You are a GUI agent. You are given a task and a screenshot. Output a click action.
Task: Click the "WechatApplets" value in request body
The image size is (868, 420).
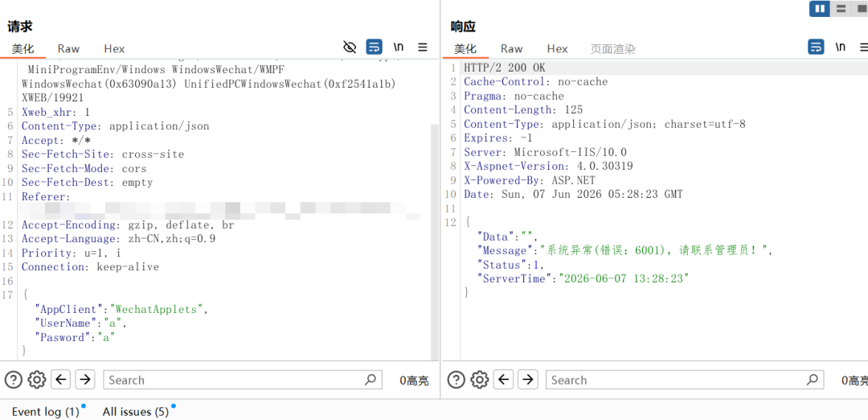tap(158, 309)
